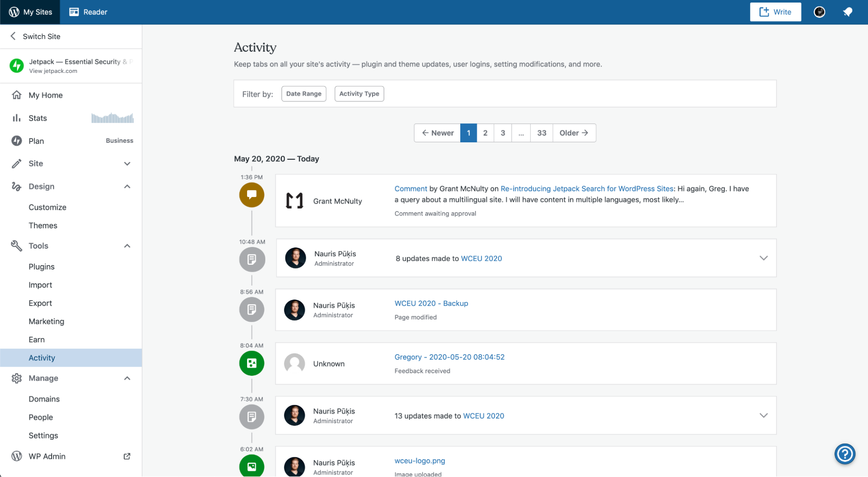Navigate to page 2 of activity
The width and height of the screenshot is (868, 477).
(485, 132)
